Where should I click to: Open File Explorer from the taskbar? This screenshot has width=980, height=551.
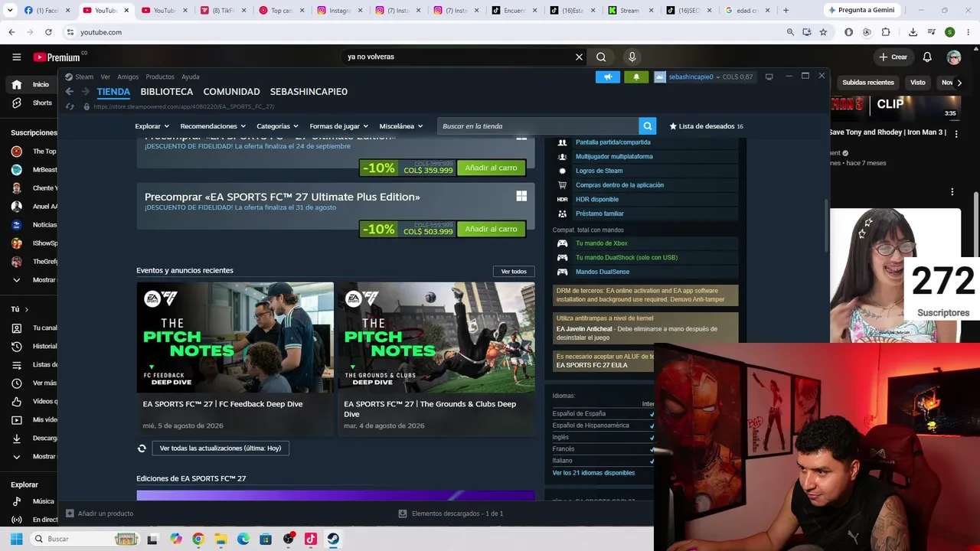pyautogui.click(x=220, y=539)
